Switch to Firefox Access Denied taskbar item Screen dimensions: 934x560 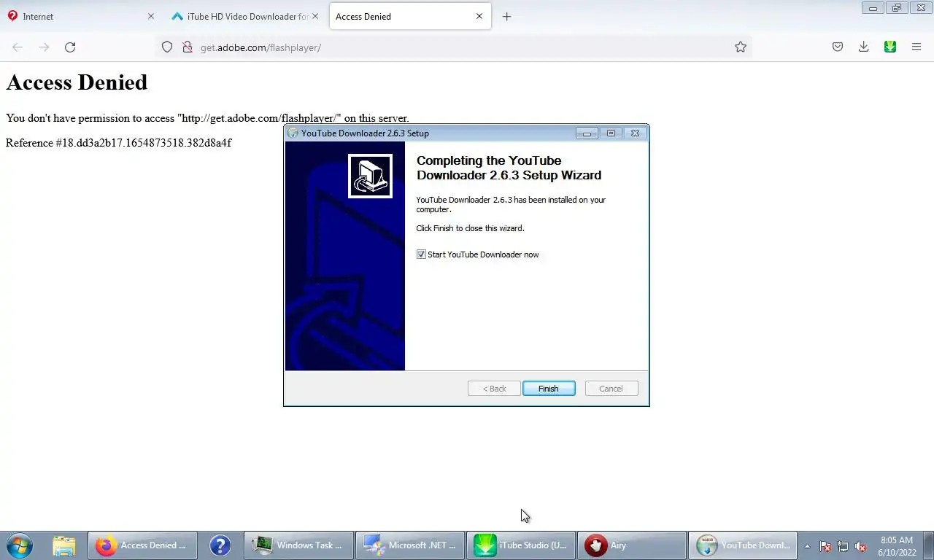tap(143, 545)
